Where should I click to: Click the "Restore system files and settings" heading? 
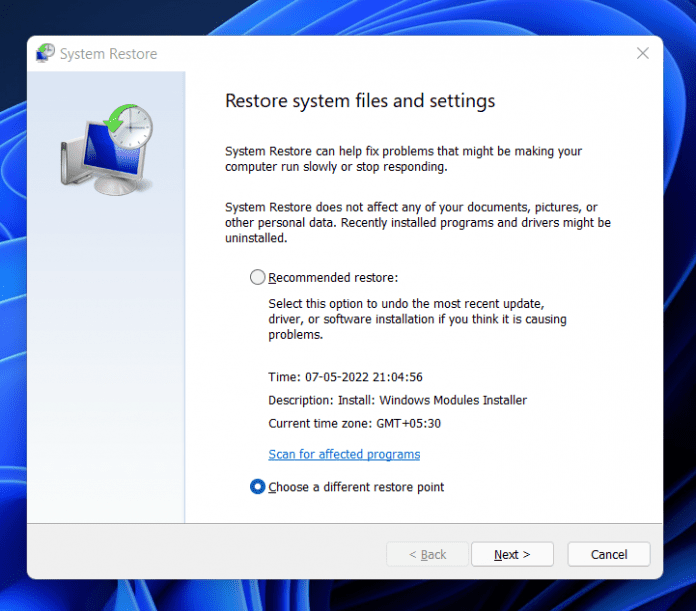[x=360, y=101]
